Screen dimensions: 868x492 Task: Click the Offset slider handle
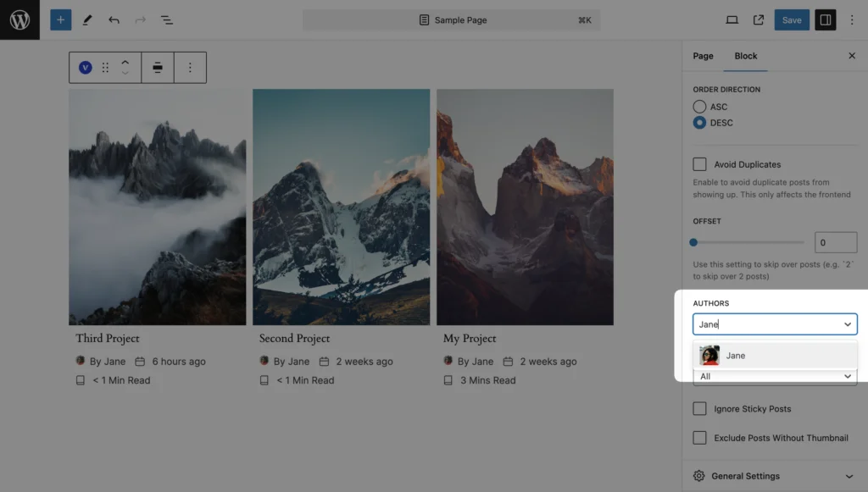(x=693, y=242)
